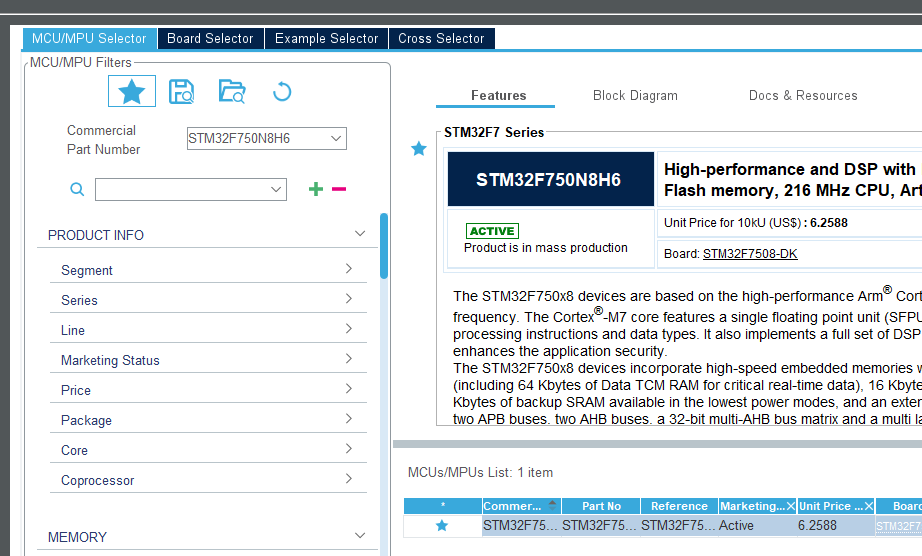922x556 pixels.
Task: Click the horizontal splitter bar above MCUs list
Action: pyautogui.click(x=657, y=444)
